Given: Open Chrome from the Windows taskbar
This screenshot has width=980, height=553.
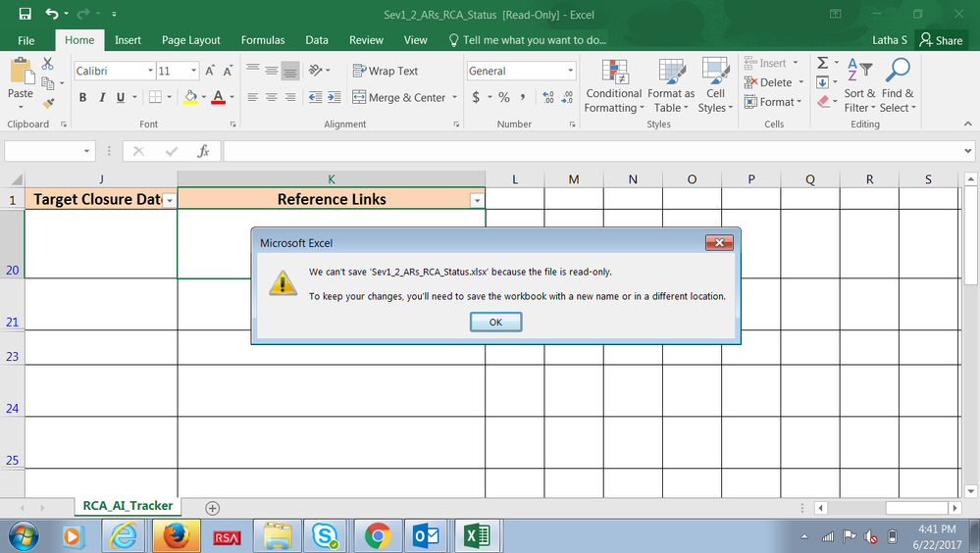Looking at the screenshot, I should coord(378,536).
